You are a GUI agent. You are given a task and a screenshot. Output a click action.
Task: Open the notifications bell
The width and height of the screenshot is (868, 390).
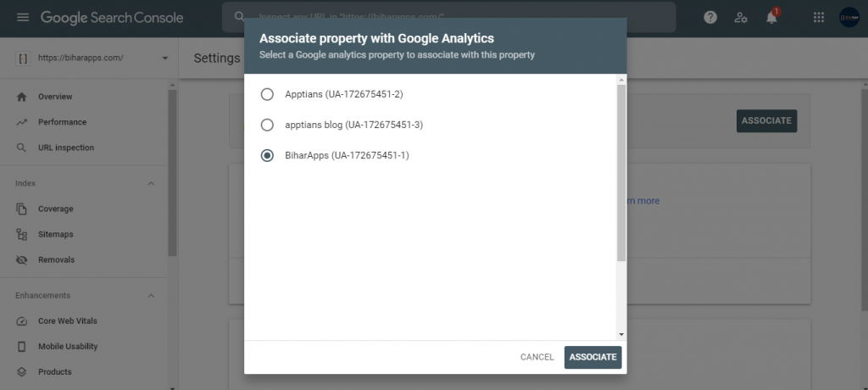tap(772, 18)
